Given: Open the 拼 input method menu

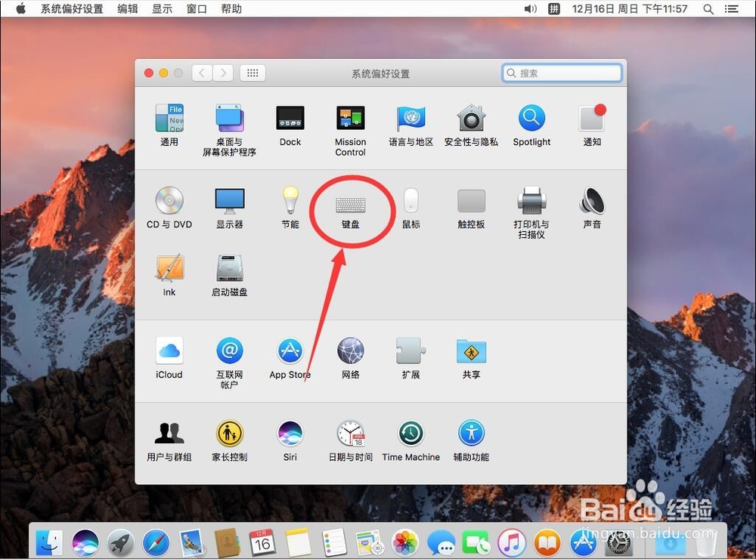Looking at the screenshot, I should 554,8.
